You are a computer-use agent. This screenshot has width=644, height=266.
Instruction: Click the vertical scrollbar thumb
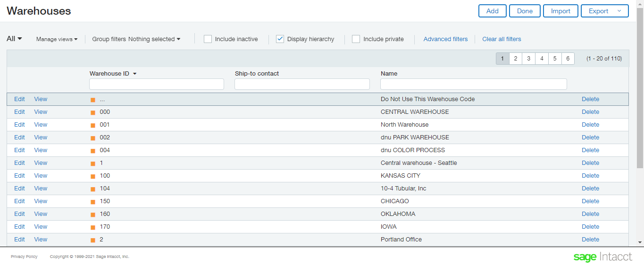(640, 87)
